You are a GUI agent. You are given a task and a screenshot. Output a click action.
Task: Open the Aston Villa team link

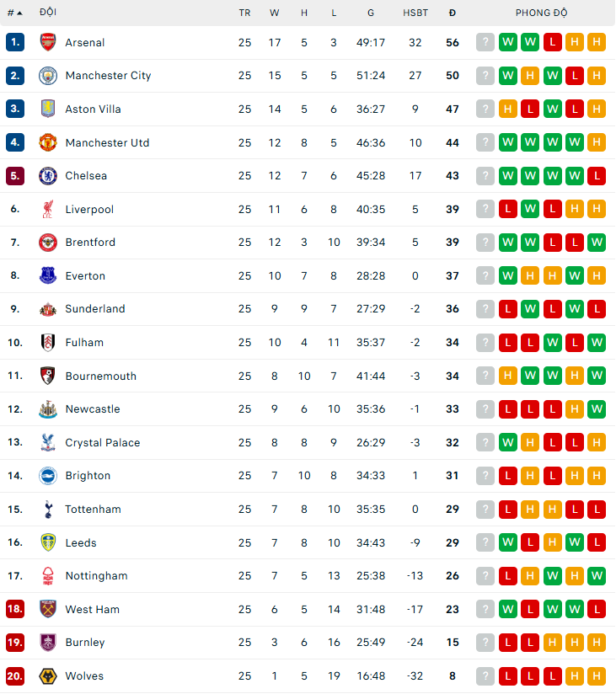pyautogui.click(x=93, y=109)
